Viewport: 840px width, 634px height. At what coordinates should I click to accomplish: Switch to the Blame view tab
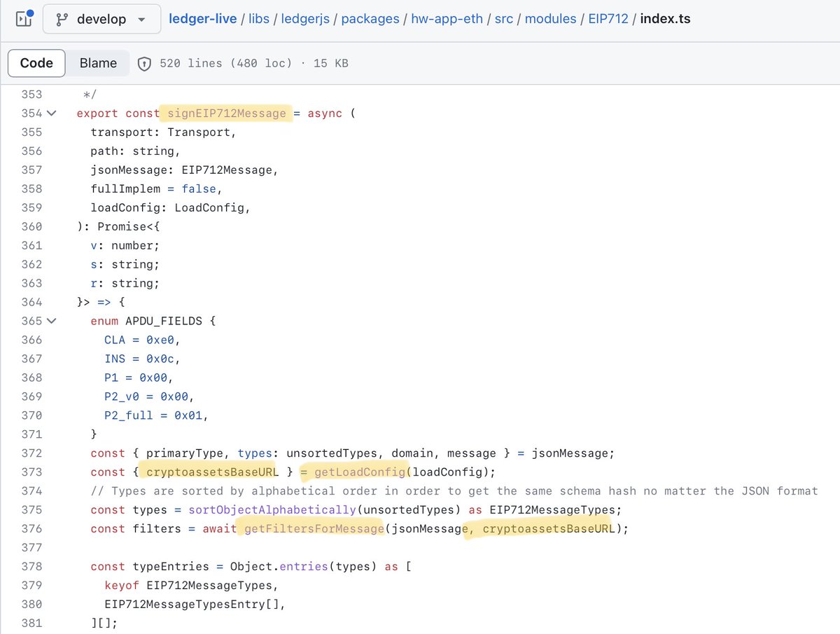98,63
